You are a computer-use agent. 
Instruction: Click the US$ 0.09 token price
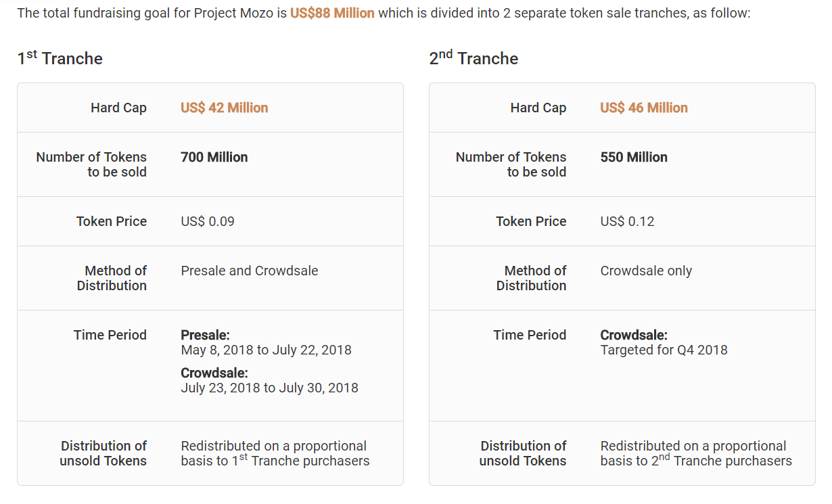[x=208, y=221]
